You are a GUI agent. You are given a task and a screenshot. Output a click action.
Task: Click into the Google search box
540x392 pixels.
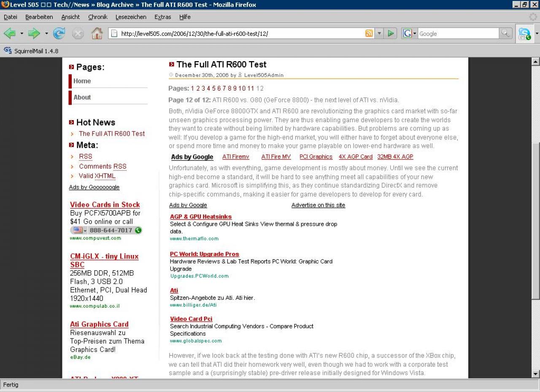(x=458, y=34)
